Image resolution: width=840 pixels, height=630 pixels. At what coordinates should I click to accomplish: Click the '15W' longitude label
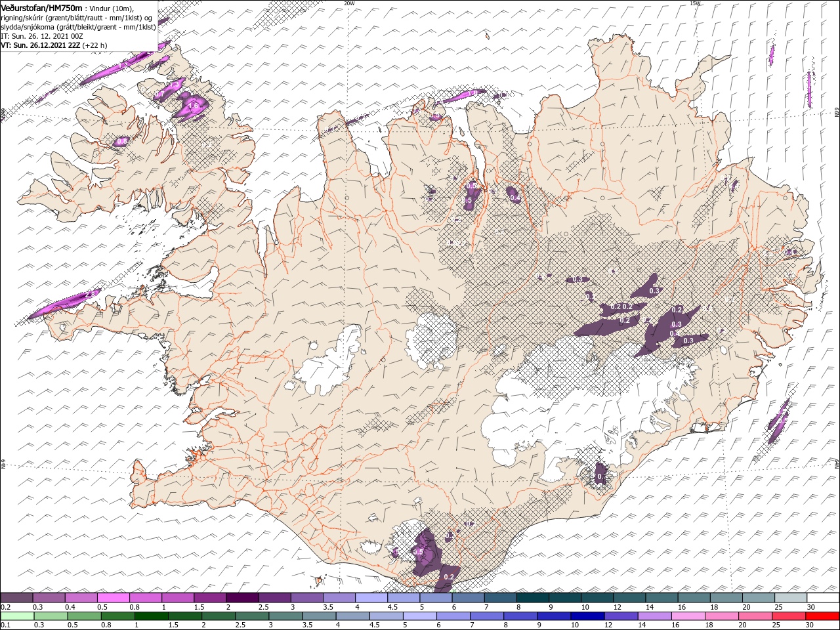[695, 3]
